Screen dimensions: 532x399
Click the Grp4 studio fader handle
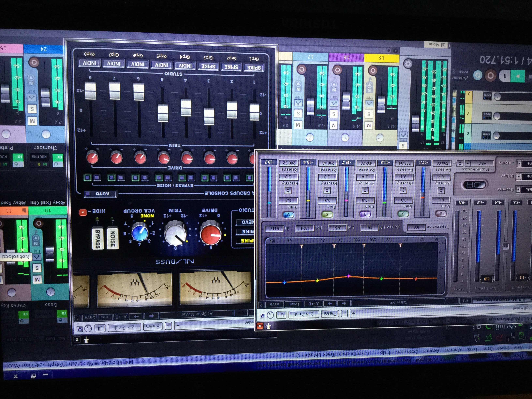(186, 108)
